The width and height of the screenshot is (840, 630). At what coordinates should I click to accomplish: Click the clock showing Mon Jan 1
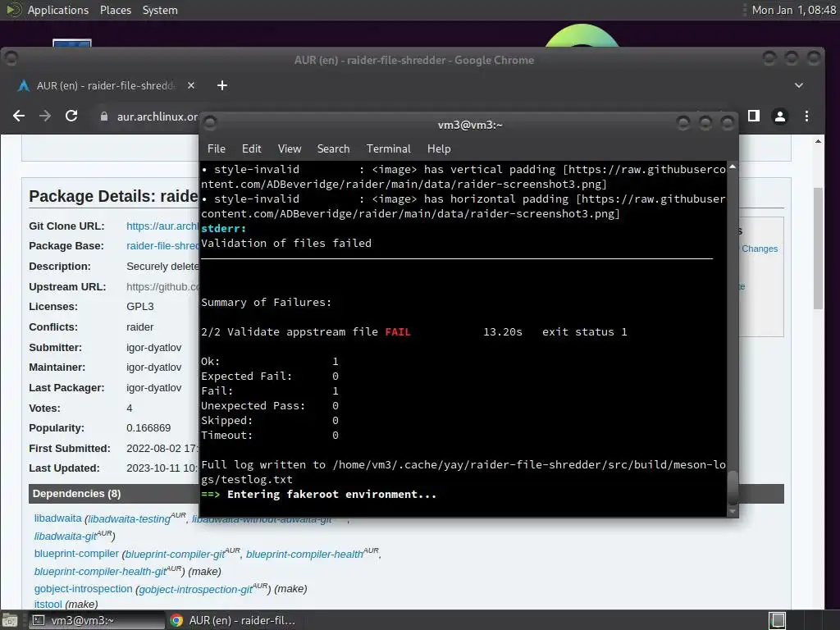click(x=793, y=10)
